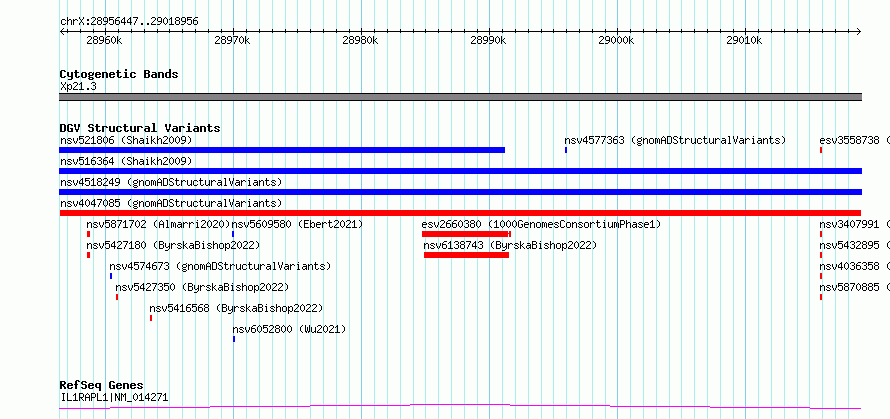Open the nsv516364 (Shaikh2009) variant label
The image size is (890, 419).
point(126,161)
